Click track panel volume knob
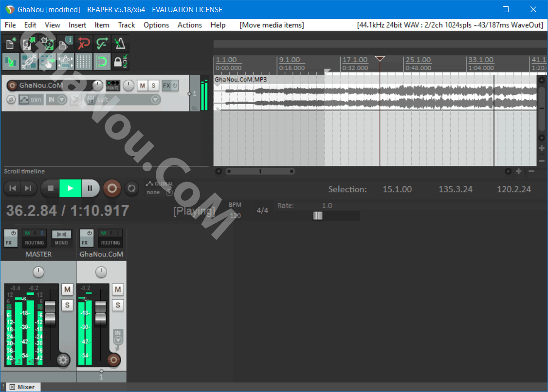This screenshot has width=548, height=392. (x=97, y=85)
